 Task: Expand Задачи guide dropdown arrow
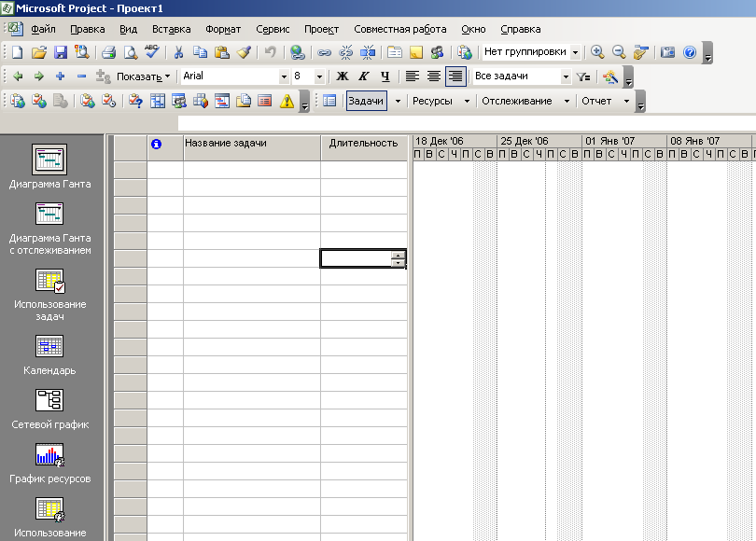tap(398, 101)
